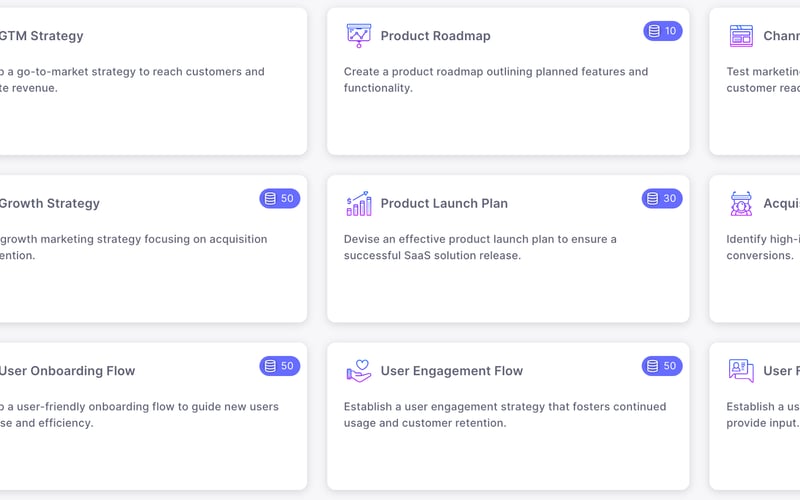
Task: Open the User Engagement Flow title
Action: [x=451, y=371]
